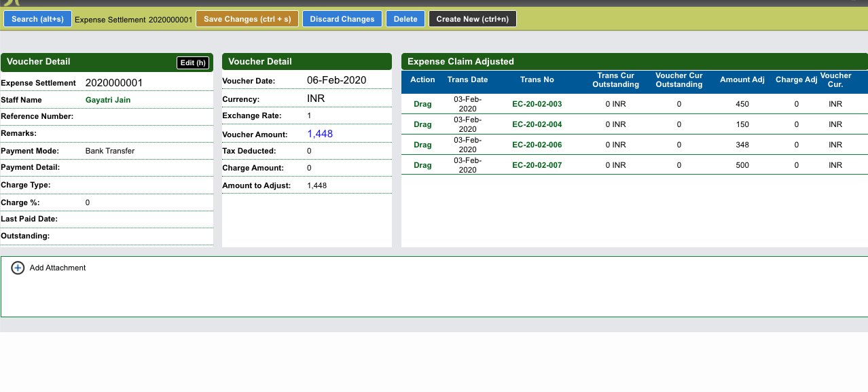Click the Trans Date column header
The height and width of the screenshot is (392, 868).
467,80
